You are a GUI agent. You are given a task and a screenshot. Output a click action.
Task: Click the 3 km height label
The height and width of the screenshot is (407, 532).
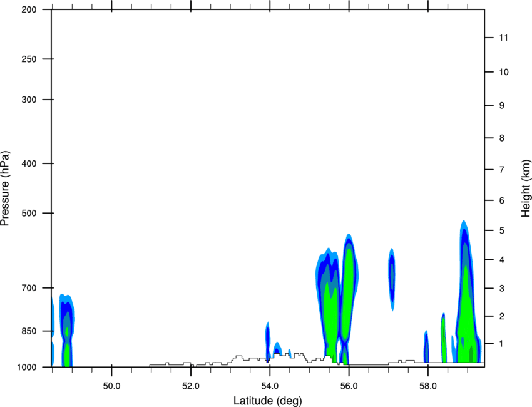click(x=502, y=289)
